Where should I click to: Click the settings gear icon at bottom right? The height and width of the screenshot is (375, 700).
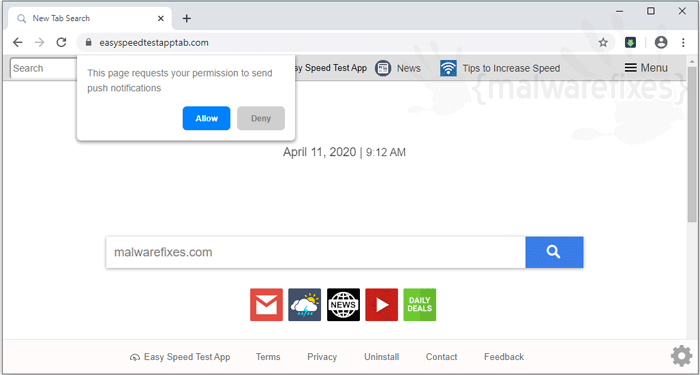(681, 356)
